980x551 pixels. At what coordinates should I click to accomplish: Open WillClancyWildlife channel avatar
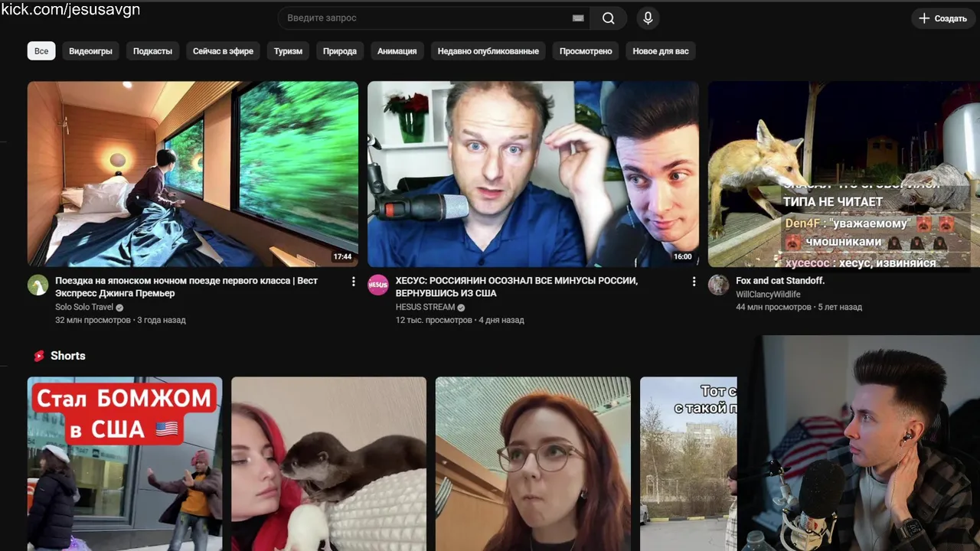coord(718,285)
